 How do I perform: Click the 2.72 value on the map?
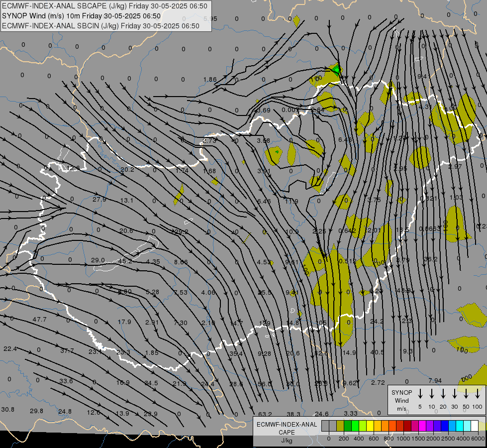378,382
